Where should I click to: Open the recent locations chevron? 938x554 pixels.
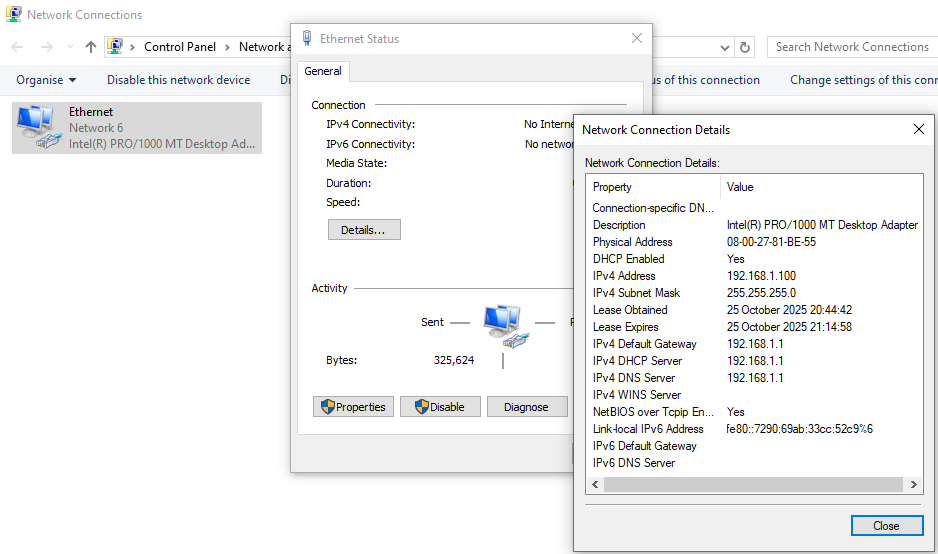pos(70,47)
